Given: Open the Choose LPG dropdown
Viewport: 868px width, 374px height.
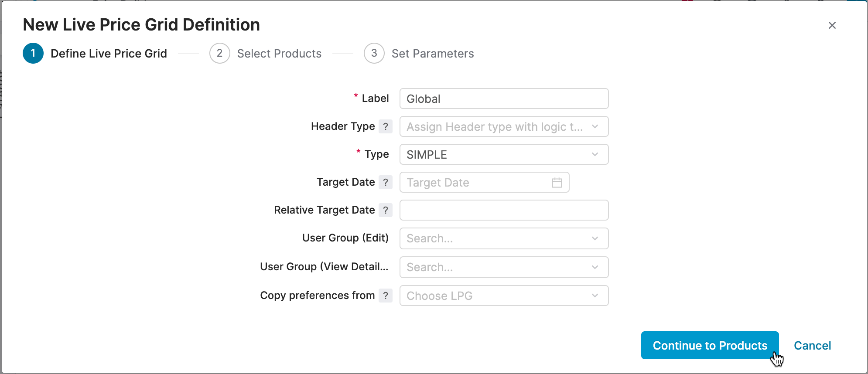Looking at the screenshot, I should 503,296.
